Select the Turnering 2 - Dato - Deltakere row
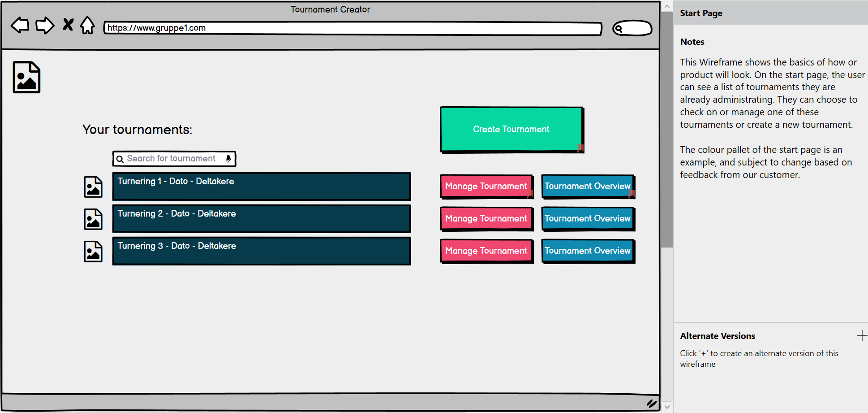The height and width of the screenshot is (413, 868). coord(261,219)
